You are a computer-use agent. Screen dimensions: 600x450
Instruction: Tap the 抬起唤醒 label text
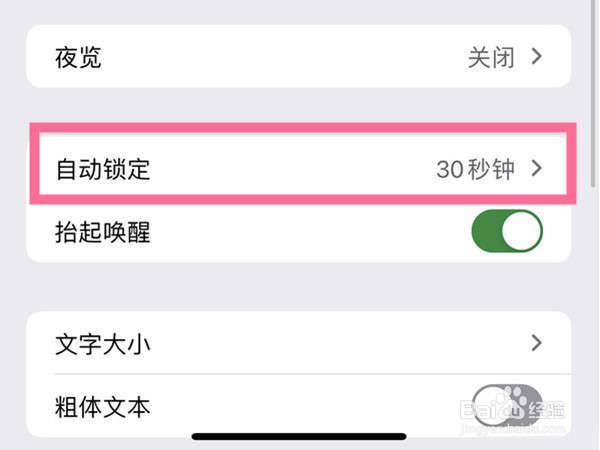coord(102,232)
